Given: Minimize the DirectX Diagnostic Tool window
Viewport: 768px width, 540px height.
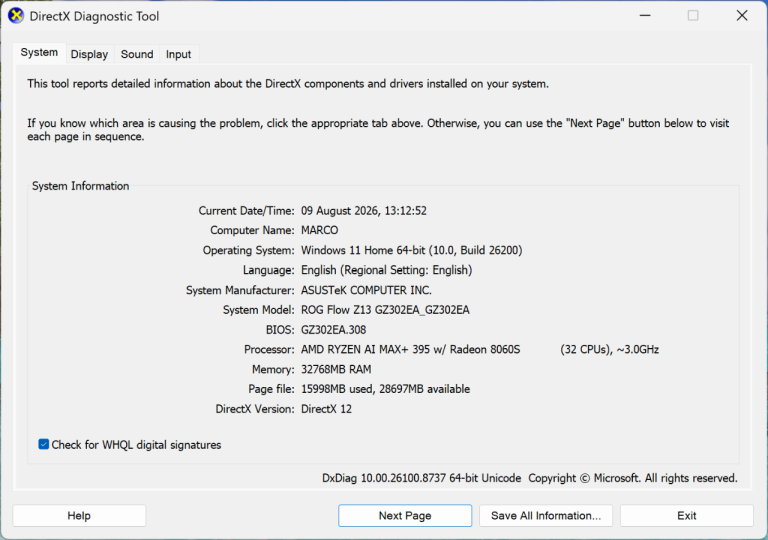Looking at the screenshot, I should (645, 16).
